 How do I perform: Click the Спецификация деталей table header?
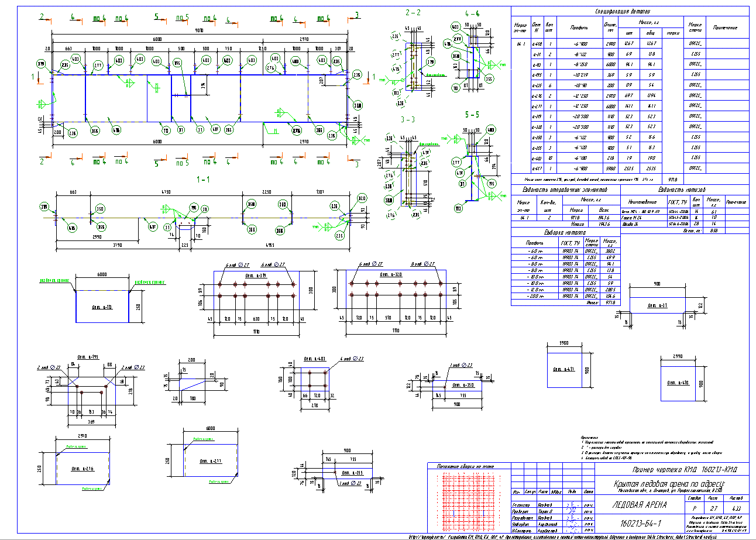click(x=630, y=11)
